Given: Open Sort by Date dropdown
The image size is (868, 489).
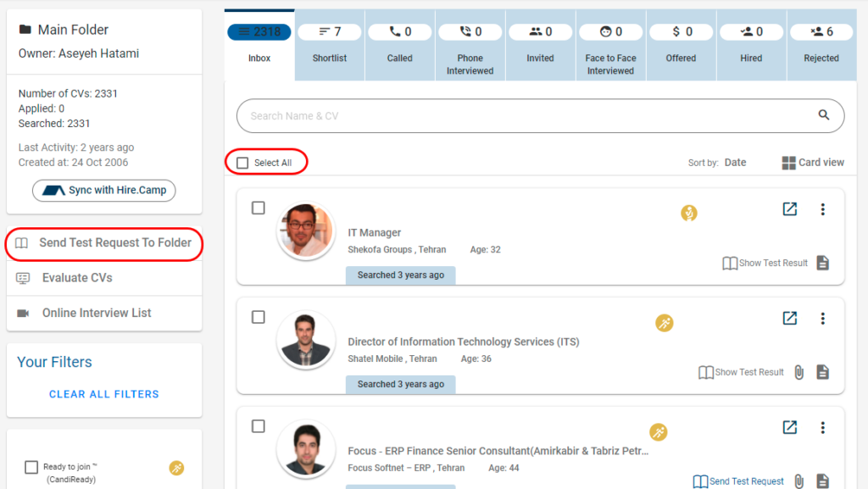Looking at the screenshot, I should (x=734, y=163).
